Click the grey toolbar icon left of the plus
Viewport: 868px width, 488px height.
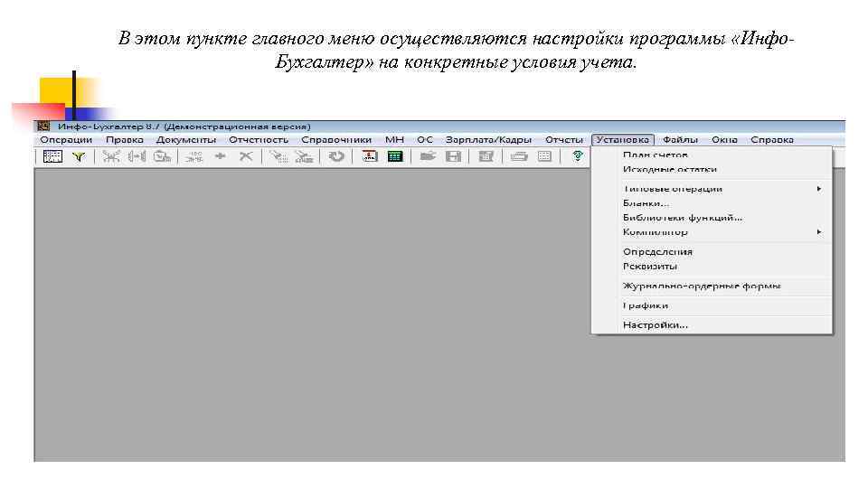click(193, 156)
